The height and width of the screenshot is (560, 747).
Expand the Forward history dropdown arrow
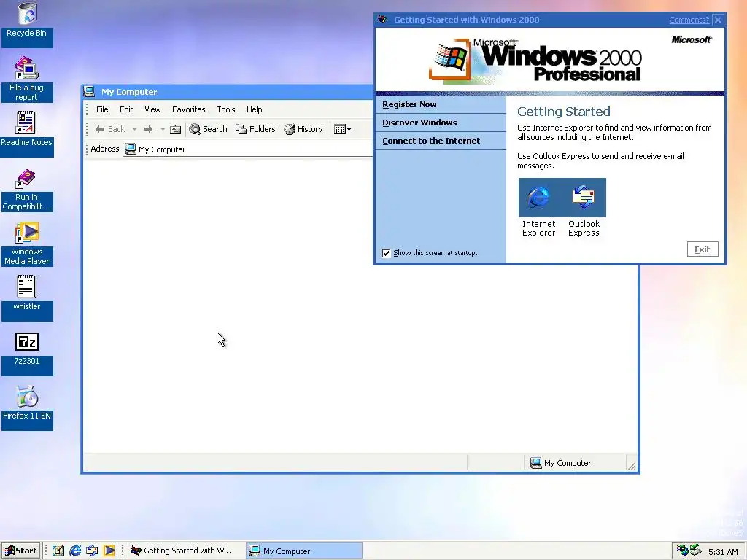coord(163,129)
